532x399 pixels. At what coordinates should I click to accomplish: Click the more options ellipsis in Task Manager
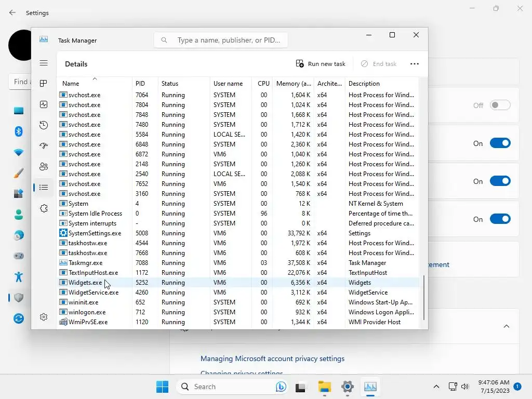[414, 64]
